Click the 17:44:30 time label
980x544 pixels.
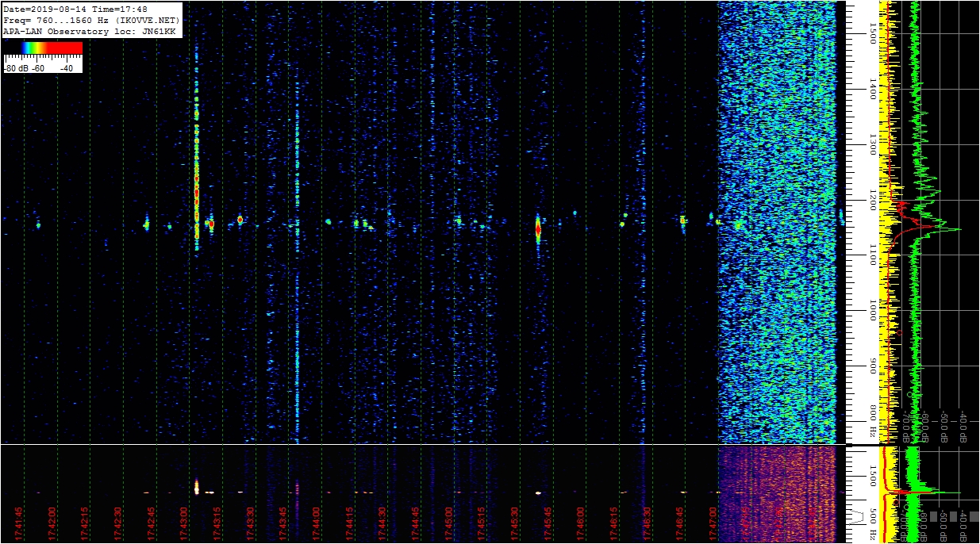pyautogui.click(x=382, y=524)
